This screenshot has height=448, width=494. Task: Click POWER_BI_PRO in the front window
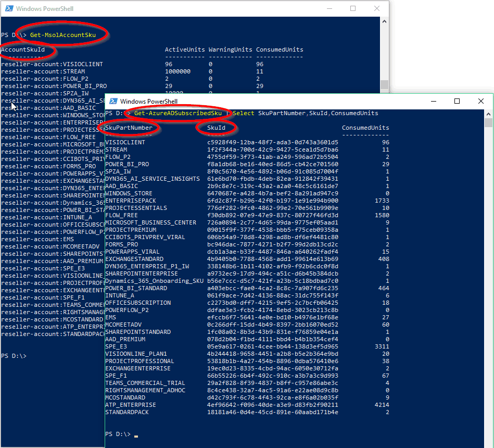127,164
